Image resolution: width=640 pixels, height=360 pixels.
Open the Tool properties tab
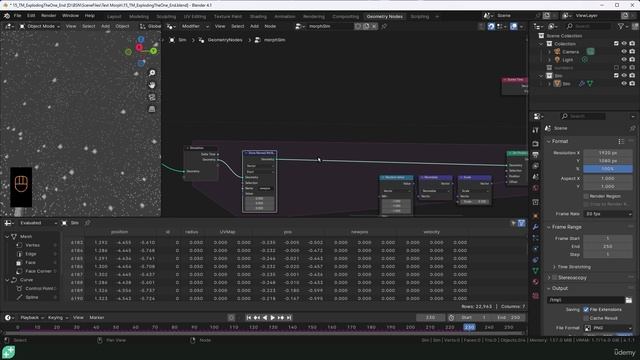(536, 130)
